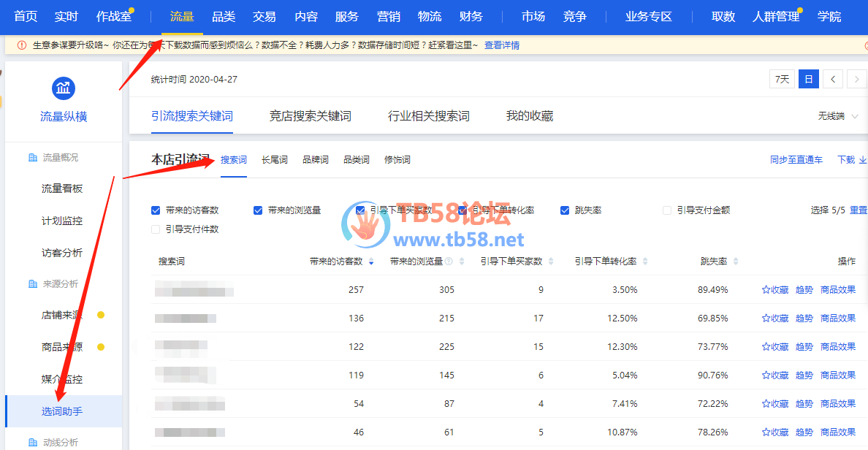Open 访客分析 in the sidebar
Screen dimensions: 868x450
[62, 253]
